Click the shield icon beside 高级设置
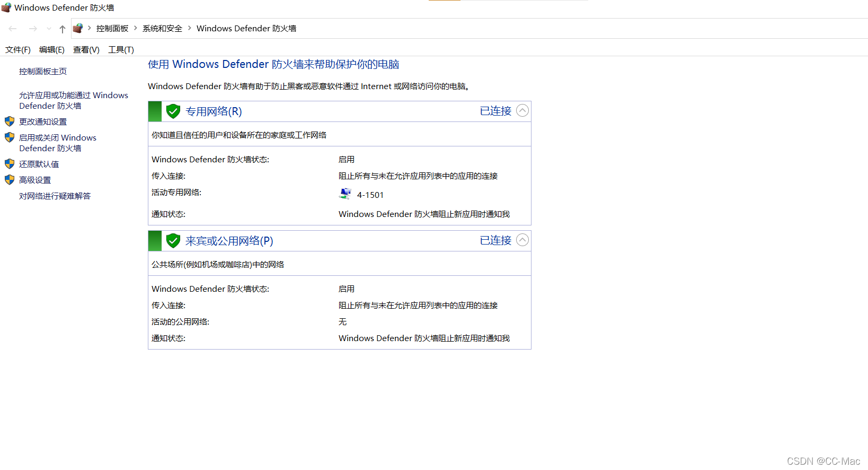This screenshot has height=470, width=868. click(10, 180)
